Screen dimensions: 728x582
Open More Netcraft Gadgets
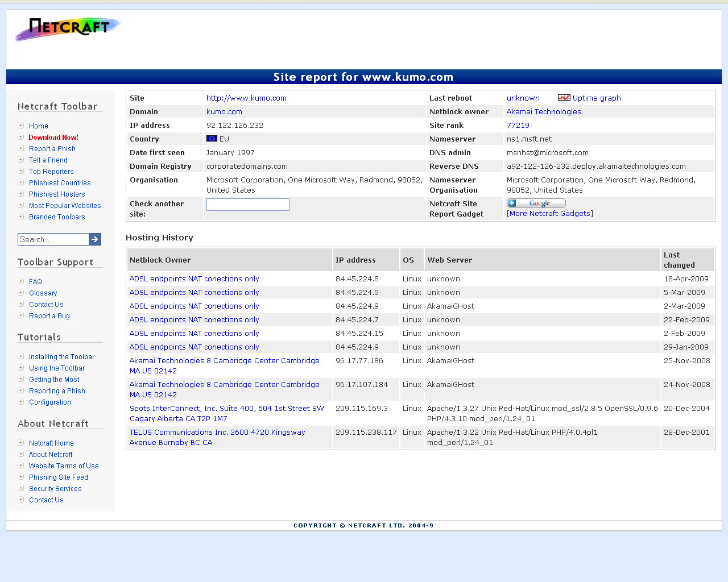pos(550,214)
